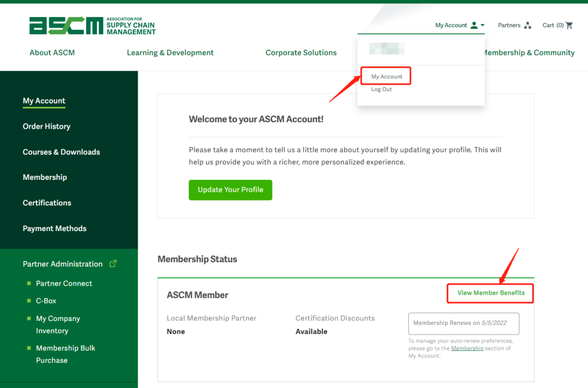Click the My Account person icon
Image resolution: width=588 pixels, height=388 pixels.
click(x=474, y=25)
